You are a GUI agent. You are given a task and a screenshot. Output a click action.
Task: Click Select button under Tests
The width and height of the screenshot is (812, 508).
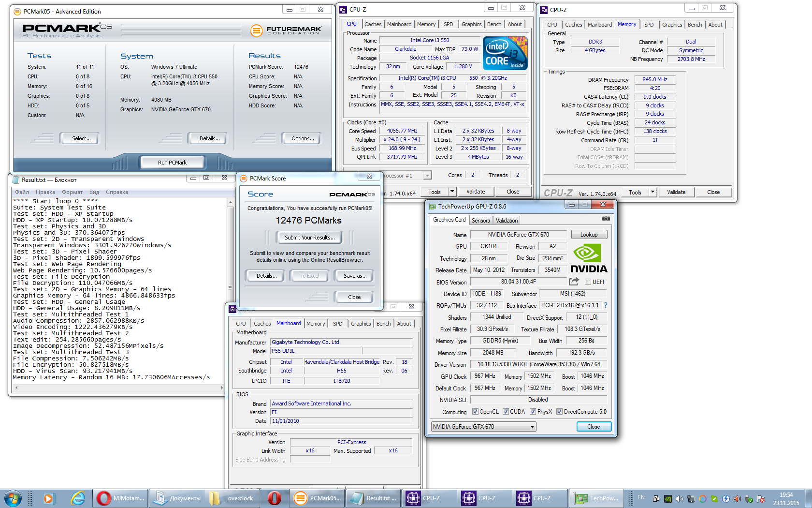(x=81, y=138)
